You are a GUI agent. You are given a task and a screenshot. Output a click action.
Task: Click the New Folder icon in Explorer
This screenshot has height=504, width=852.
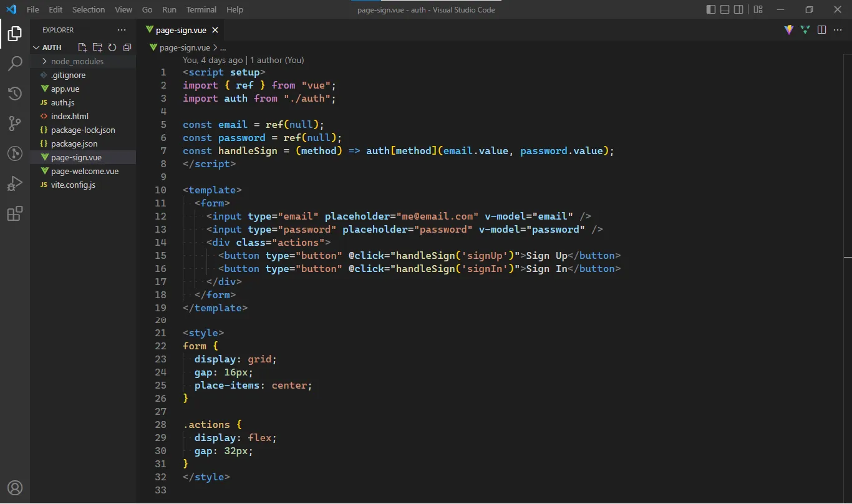click(x=97, y=47)
